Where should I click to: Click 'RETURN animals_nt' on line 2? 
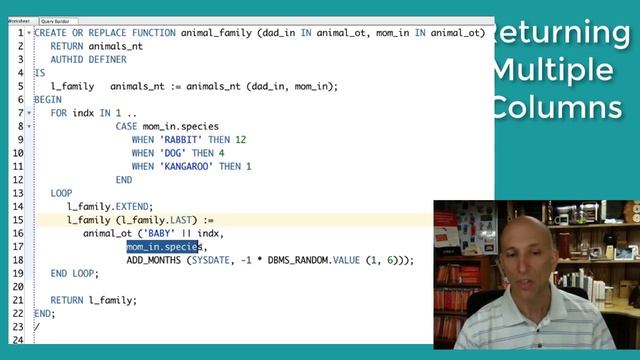pyautogui.click(x=97, y=46)
